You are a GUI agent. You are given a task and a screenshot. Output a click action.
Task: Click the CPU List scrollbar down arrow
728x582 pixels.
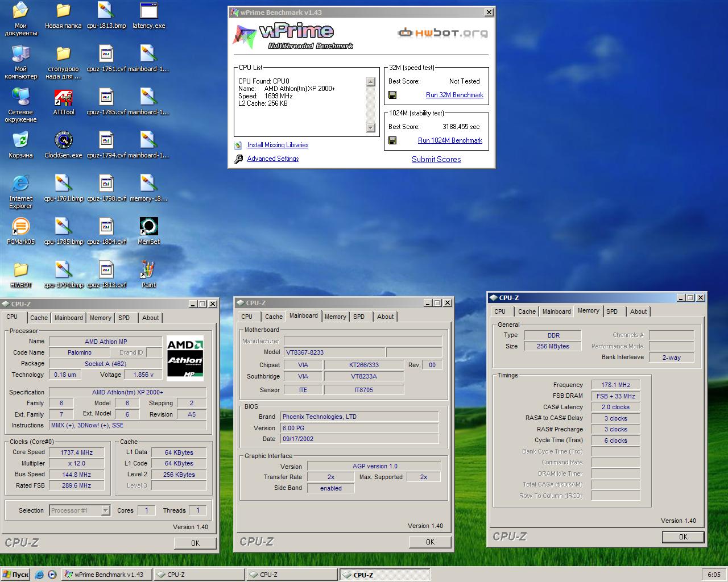point(371,128)
